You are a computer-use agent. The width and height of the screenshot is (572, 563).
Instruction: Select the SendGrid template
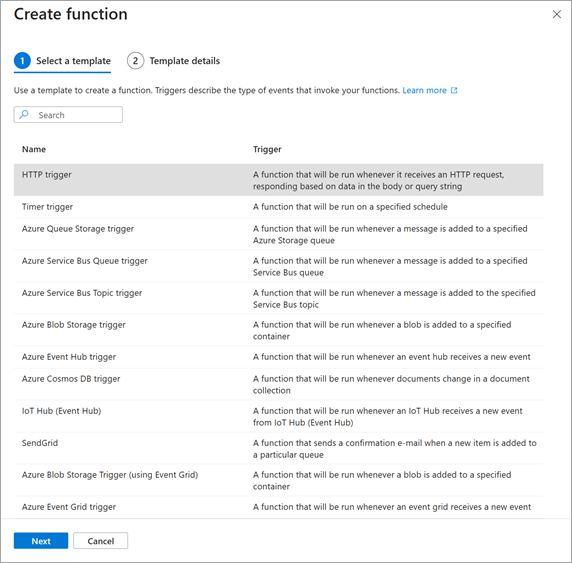pyautogui.click(x=278, y=448)
